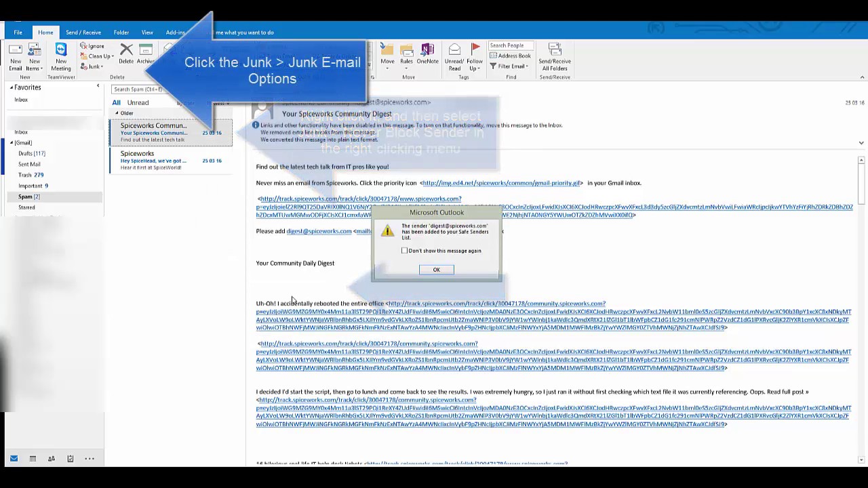
Task: Select the Spiceworks Community digest email
Action: click(170, 132)
